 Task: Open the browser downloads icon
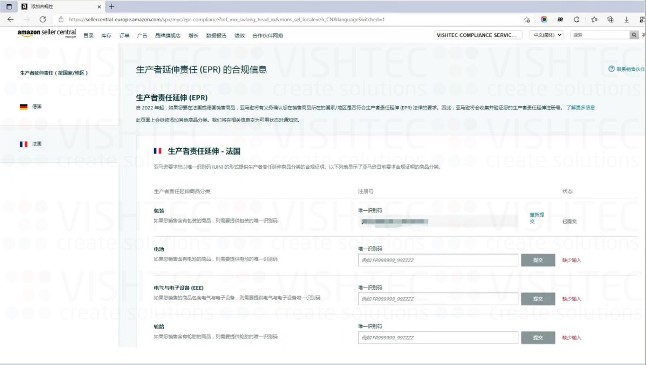point(626,19)
